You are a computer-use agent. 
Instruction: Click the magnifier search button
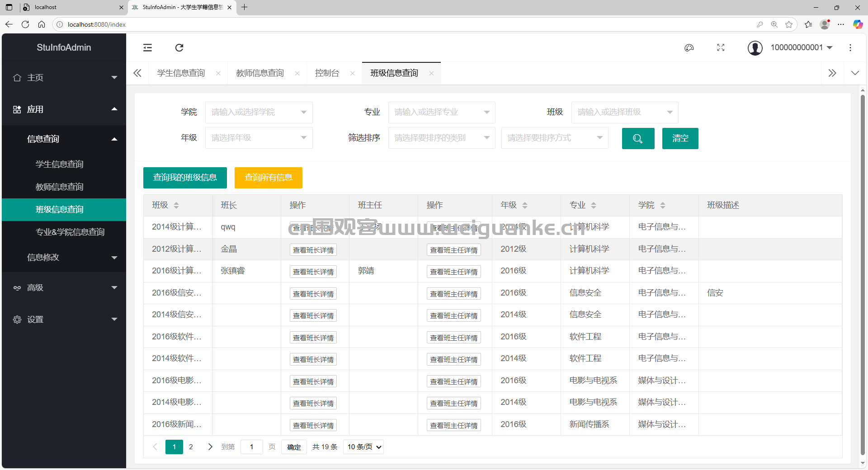point(638,138)
